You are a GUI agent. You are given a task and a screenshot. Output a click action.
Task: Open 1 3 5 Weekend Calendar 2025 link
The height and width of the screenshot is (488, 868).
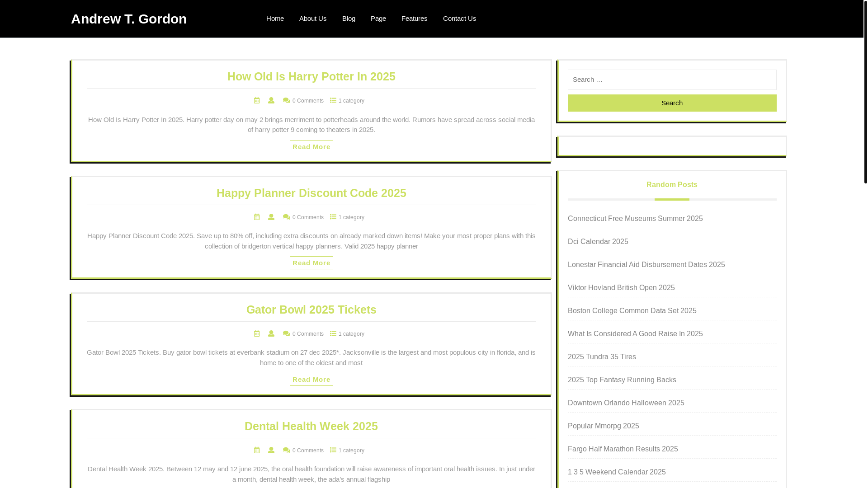click(617, 472)
